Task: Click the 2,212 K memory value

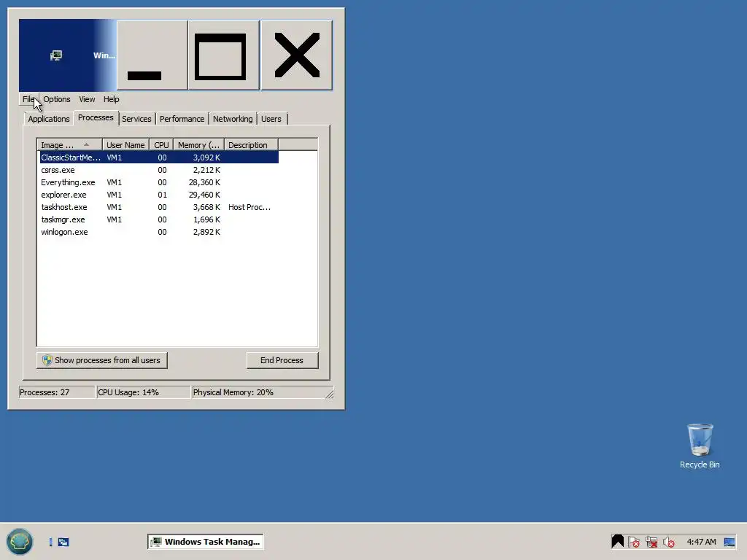Action: point(206,170)
